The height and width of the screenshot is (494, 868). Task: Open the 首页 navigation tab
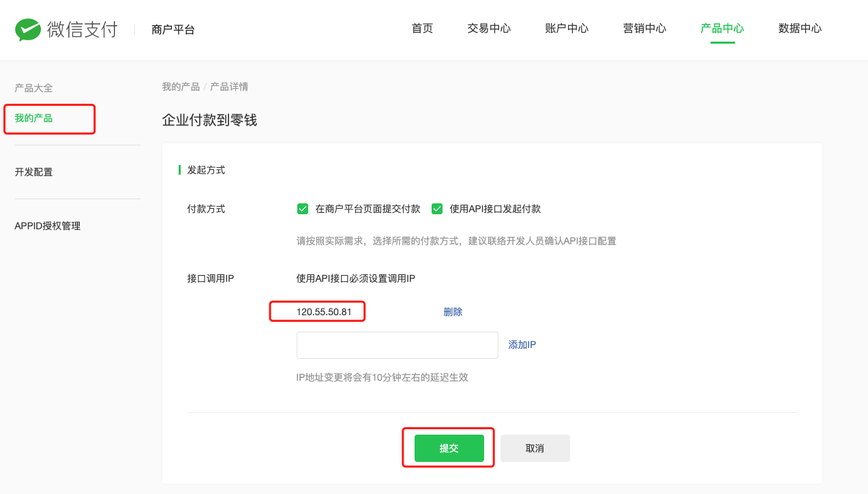(422, 29)
